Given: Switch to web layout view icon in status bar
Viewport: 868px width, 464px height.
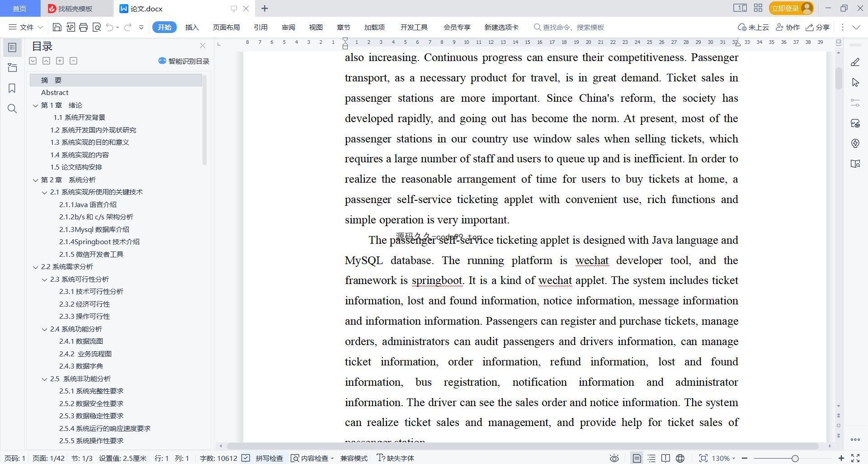Looking at the screenshot, I should pos(680,458).
